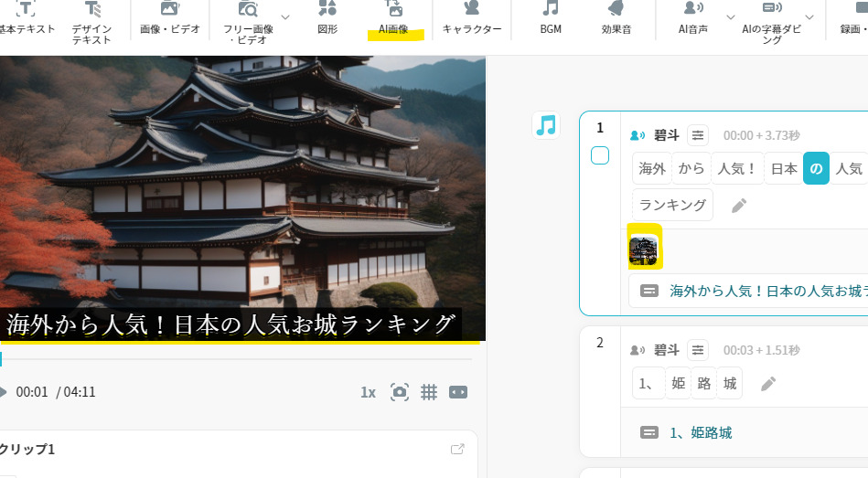Open voice settings icon for clip 1 碧斗

coord(698,135)
